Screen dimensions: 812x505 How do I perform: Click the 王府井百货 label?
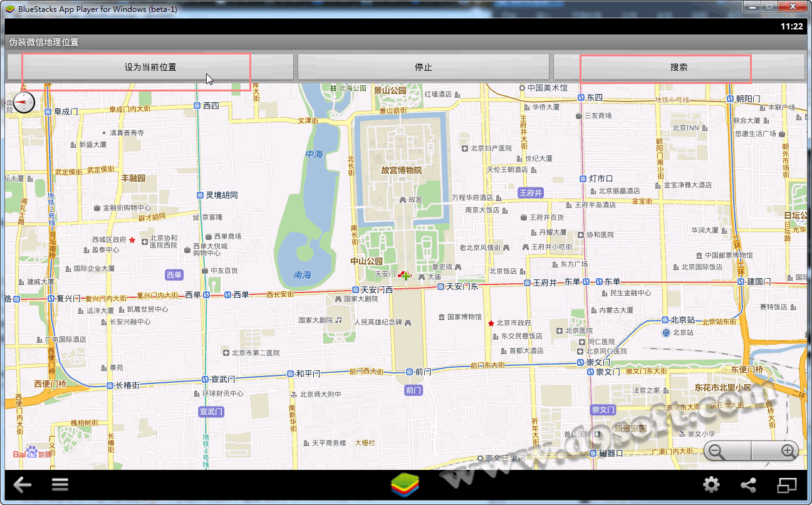[x=546, y=217]
